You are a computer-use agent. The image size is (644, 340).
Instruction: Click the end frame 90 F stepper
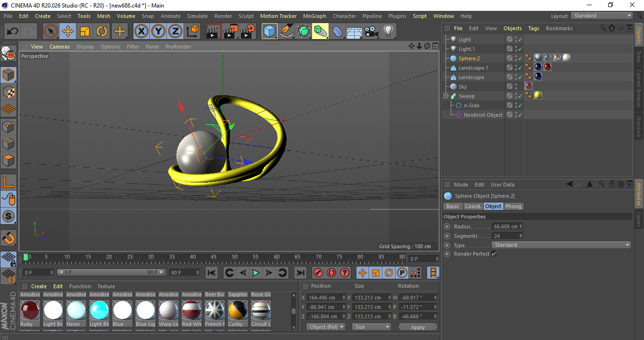pyautogui.click(x=197, y=273)
